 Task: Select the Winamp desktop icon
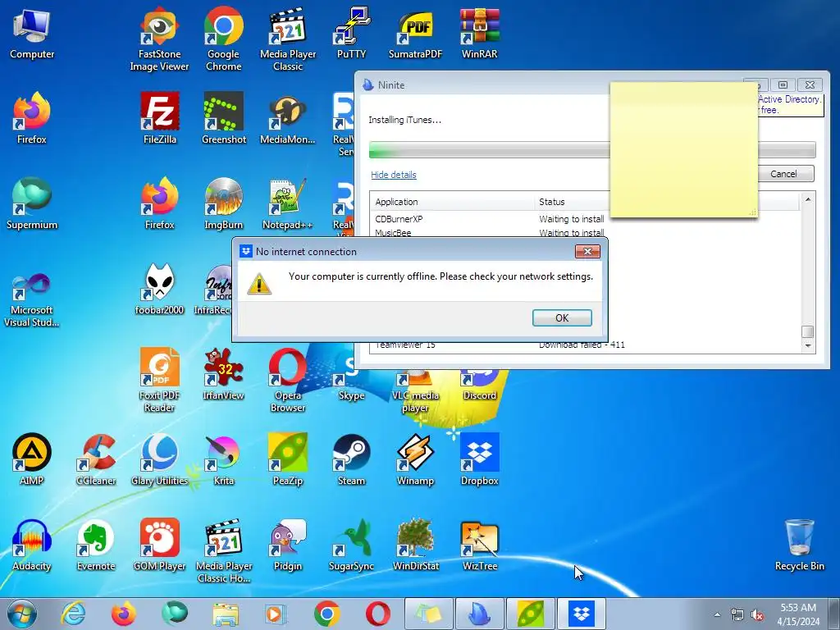pos(415,459)
